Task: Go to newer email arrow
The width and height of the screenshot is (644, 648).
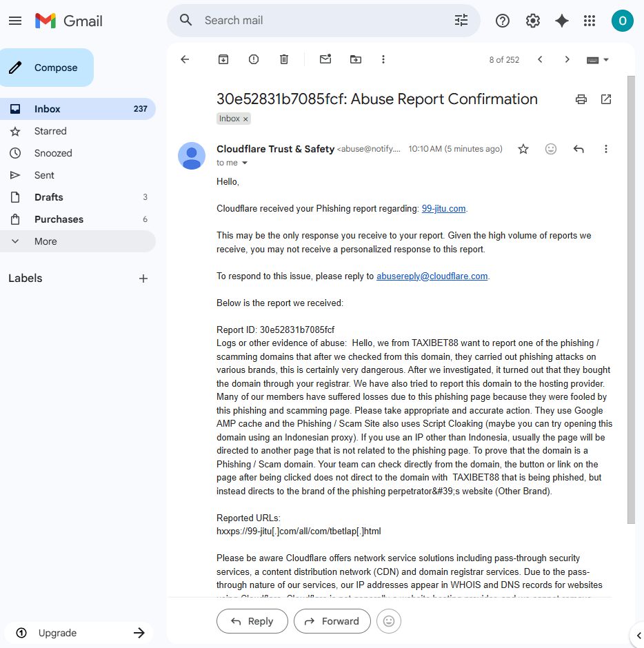Action: coord(540,59)
